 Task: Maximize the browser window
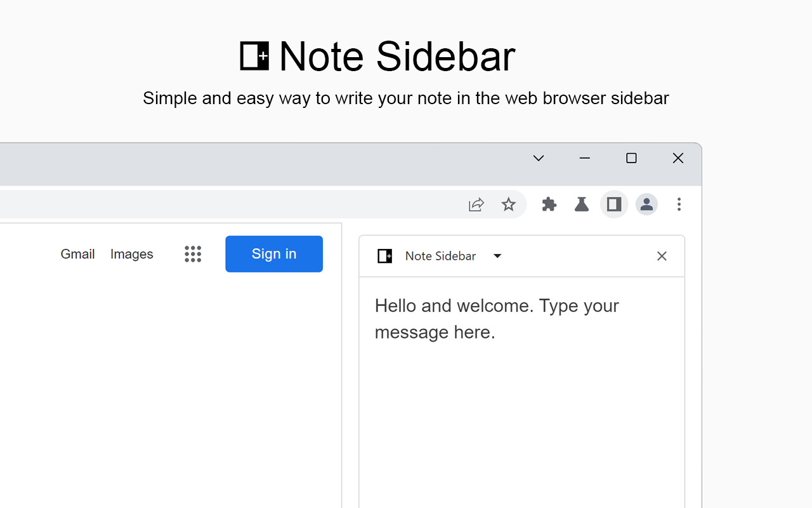(x=631, y=158)
